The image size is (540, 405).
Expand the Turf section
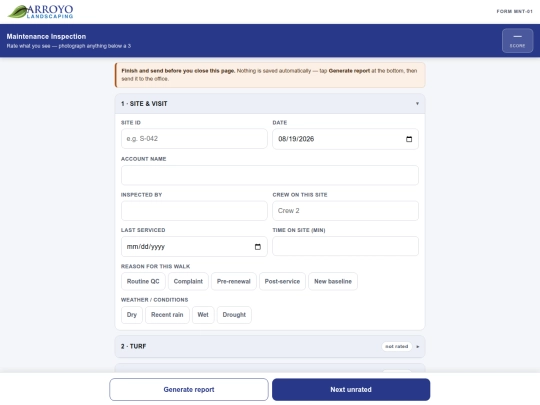click(x=270, y=346)
